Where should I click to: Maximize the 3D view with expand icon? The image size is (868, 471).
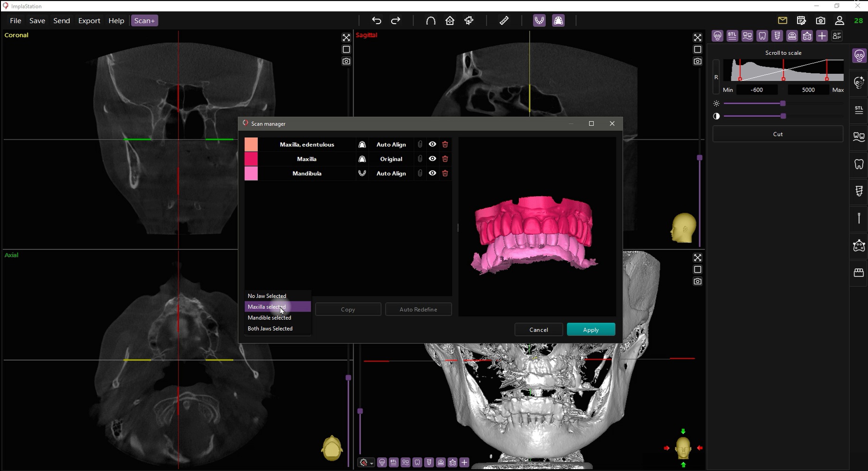698,258
